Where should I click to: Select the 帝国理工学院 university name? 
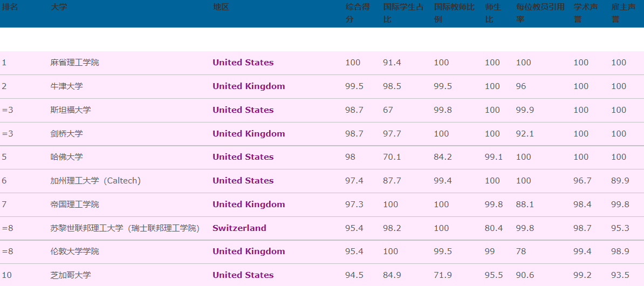(75, 205)
